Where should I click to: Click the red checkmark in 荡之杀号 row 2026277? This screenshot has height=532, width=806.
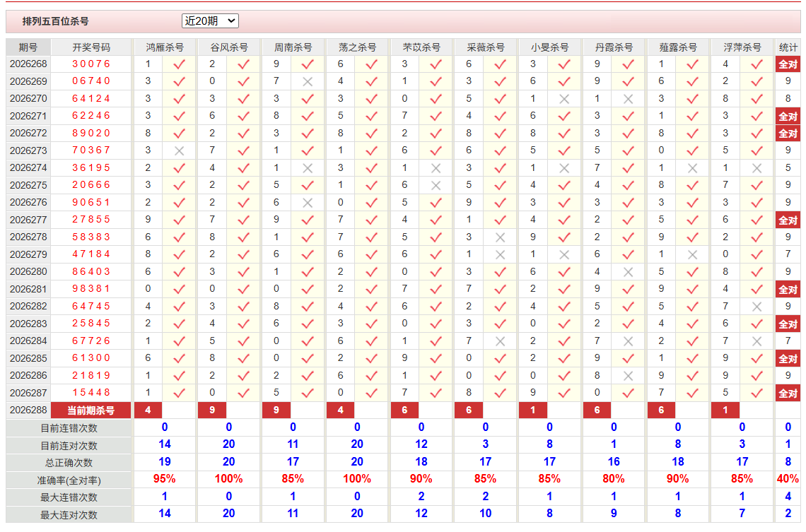pyautogui.click(x=372, y=220)
